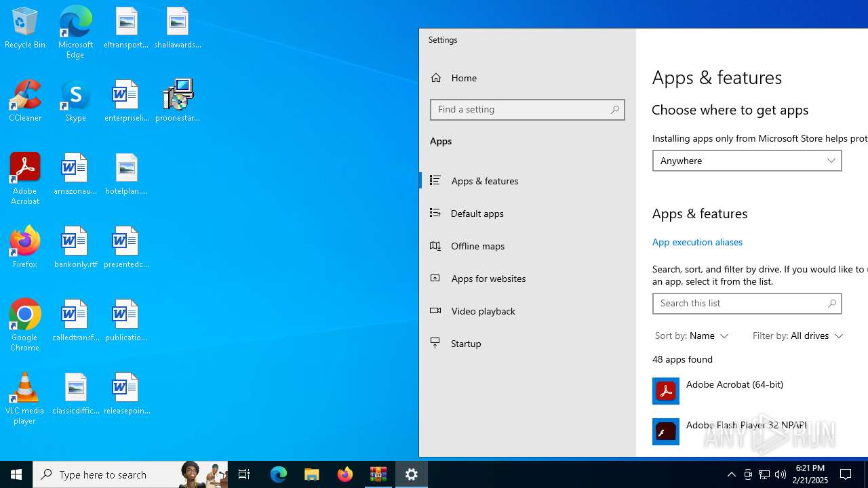Image resolution: width=868 pixels, height=488 pixels.
Task: Select the releasepoin Word document icon
Action: 126,394
